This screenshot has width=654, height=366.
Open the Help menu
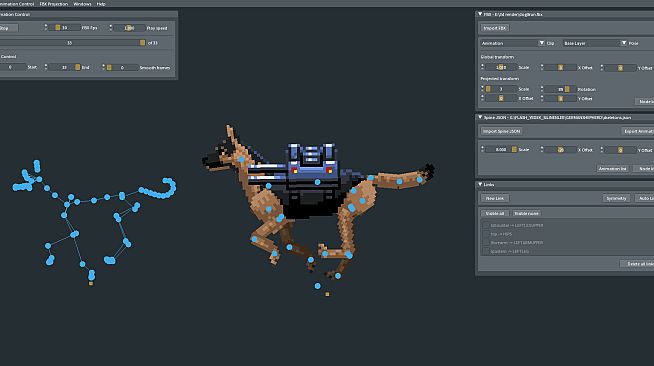pyautogui.click(x=101, y=4)
